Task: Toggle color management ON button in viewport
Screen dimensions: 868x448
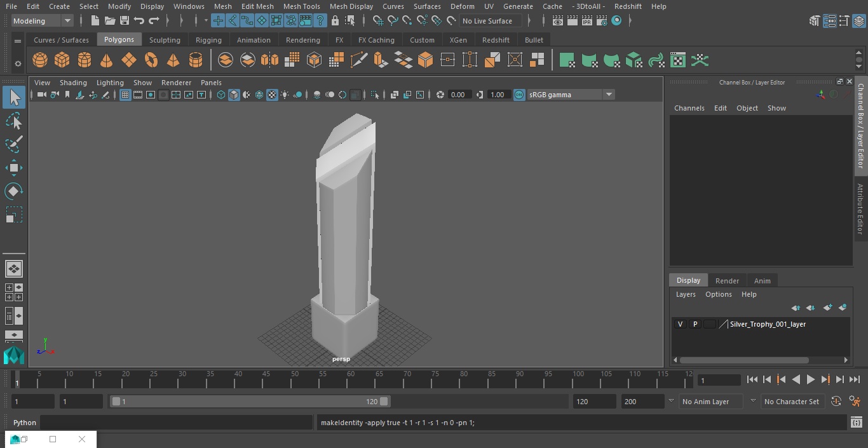Action: [x=519, y=95]
